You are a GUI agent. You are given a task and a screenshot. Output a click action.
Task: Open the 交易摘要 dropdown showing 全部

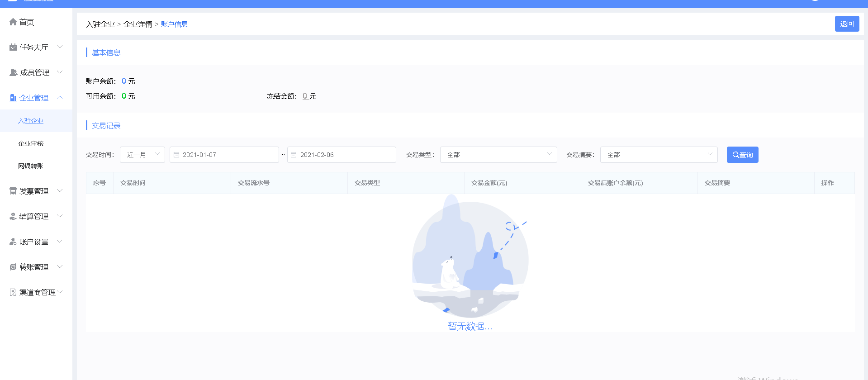pos(658,155)
